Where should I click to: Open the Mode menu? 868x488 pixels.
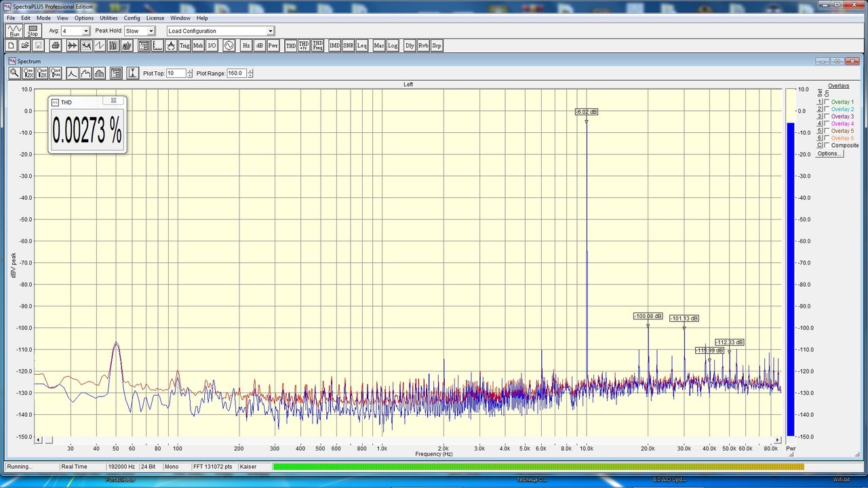[43, 18]
